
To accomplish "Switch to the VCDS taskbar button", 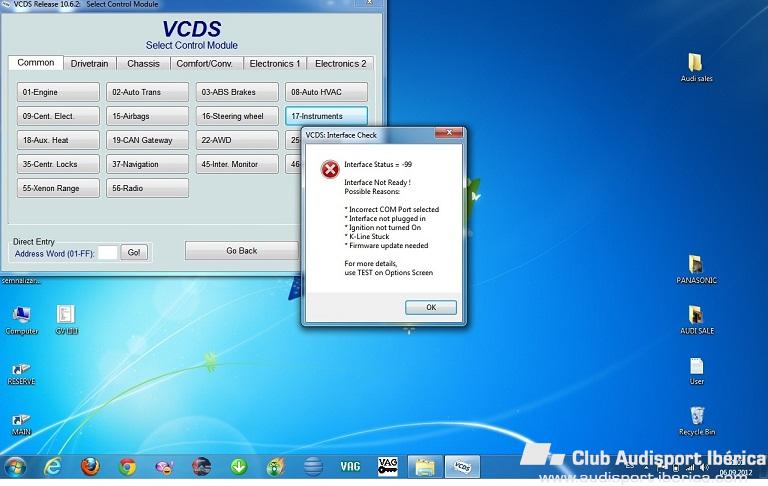I will (462, 466).
